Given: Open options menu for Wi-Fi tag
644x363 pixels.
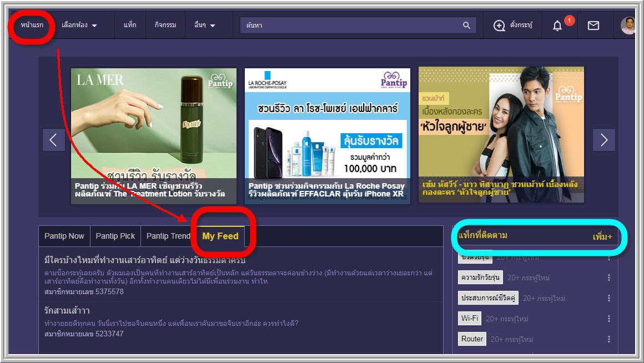Looking at the screenshot, I should (608, 319).
